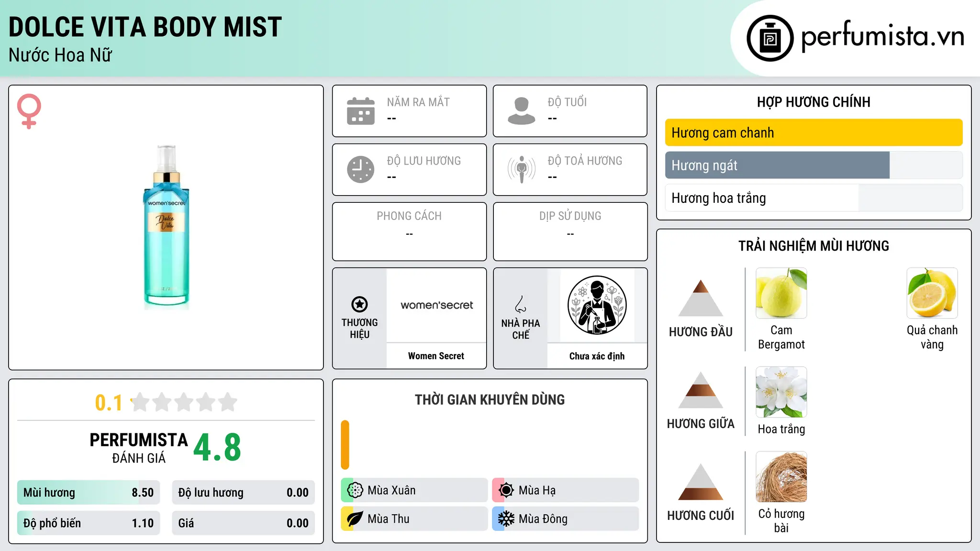Image resolution: width=980 pixels, height=551 pixels.
Task: Click the Thời gian khuyên dùng heading
Action: coord(490,400)
